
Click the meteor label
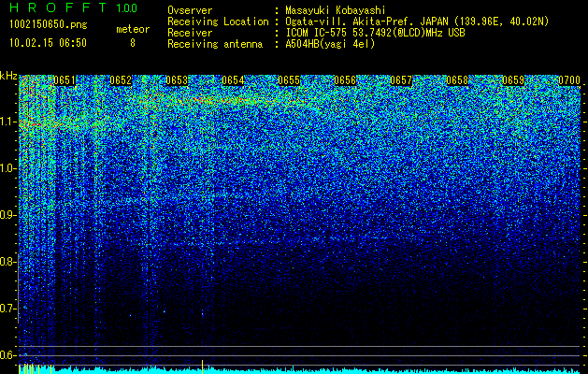[133, 29]
